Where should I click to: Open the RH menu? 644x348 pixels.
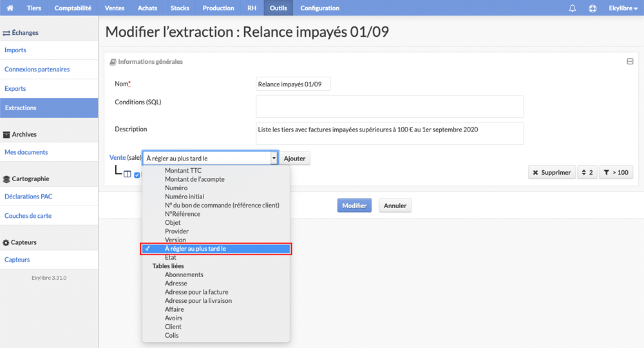252,8
